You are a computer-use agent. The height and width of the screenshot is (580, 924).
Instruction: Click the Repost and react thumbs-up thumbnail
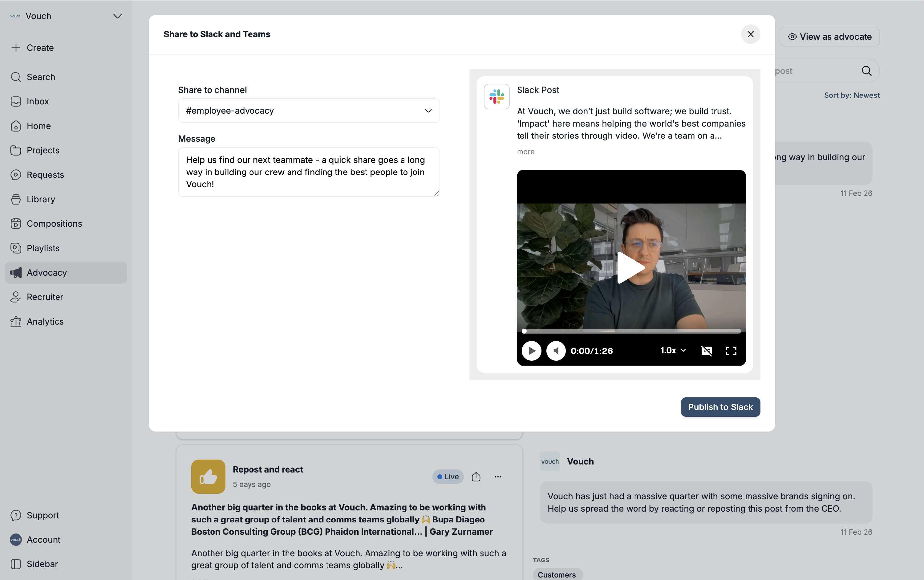pos(208,477)
